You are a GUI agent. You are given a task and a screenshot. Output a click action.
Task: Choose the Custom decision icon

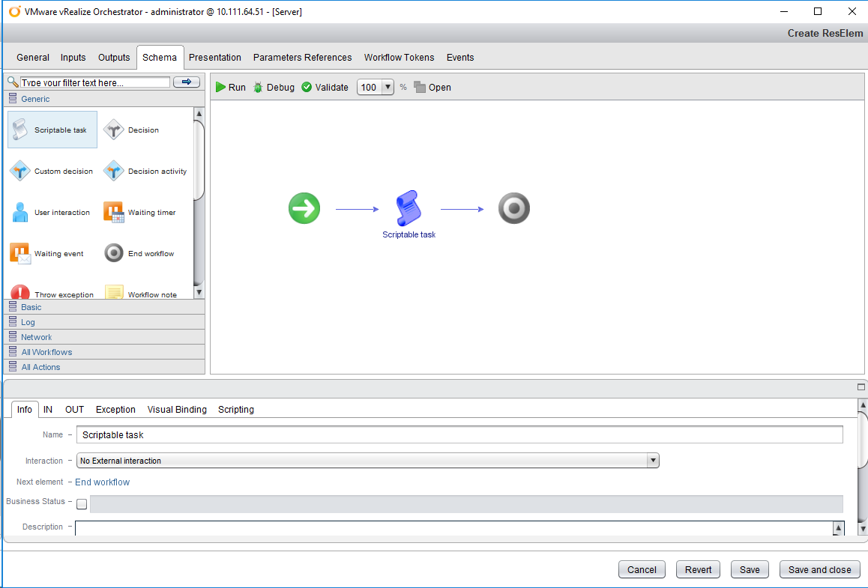[x=20, y=171]
